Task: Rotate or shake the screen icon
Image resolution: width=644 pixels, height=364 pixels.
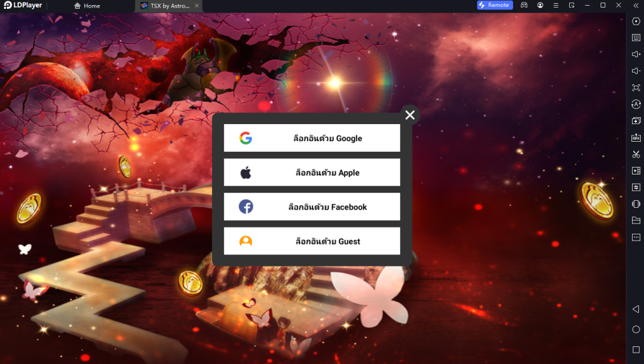Action: pyautogui.click(x=636, y=204)
